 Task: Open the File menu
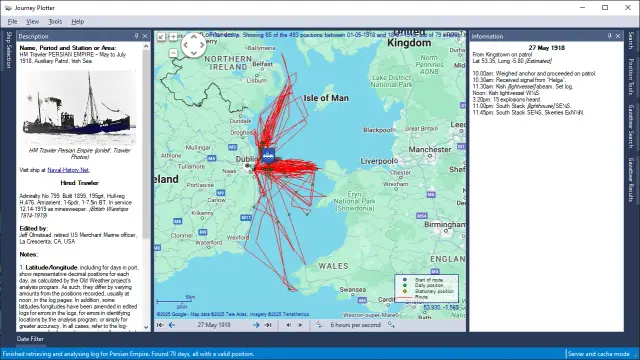coord(12,22)
